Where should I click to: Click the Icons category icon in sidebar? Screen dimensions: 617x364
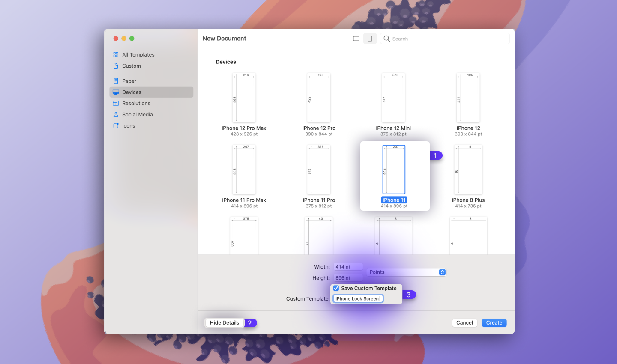116,125
